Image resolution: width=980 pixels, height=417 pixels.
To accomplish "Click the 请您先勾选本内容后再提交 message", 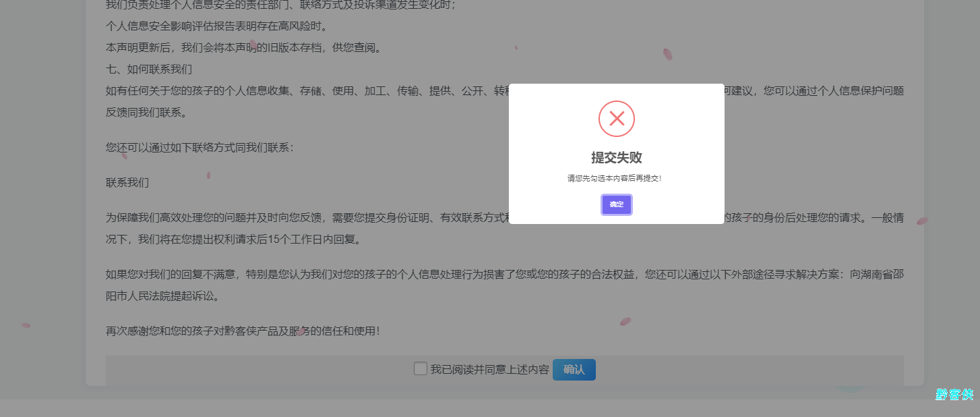I will 616,177.
